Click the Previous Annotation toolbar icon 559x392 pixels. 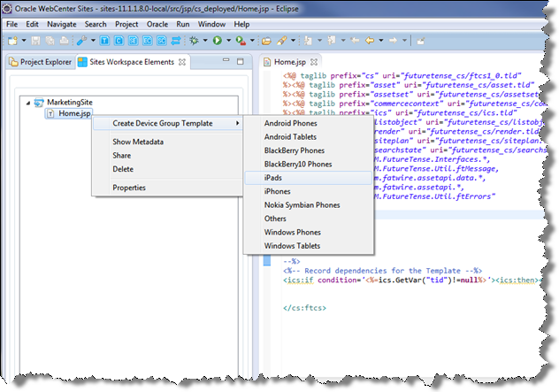coord(332,41)
